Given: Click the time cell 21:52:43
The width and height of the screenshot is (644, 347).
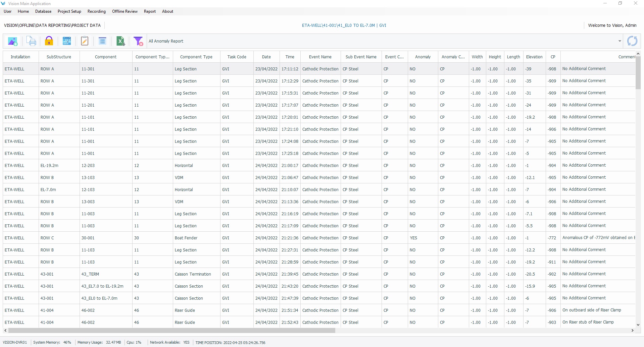Looking at the screenshot, I should click(290, 323).
